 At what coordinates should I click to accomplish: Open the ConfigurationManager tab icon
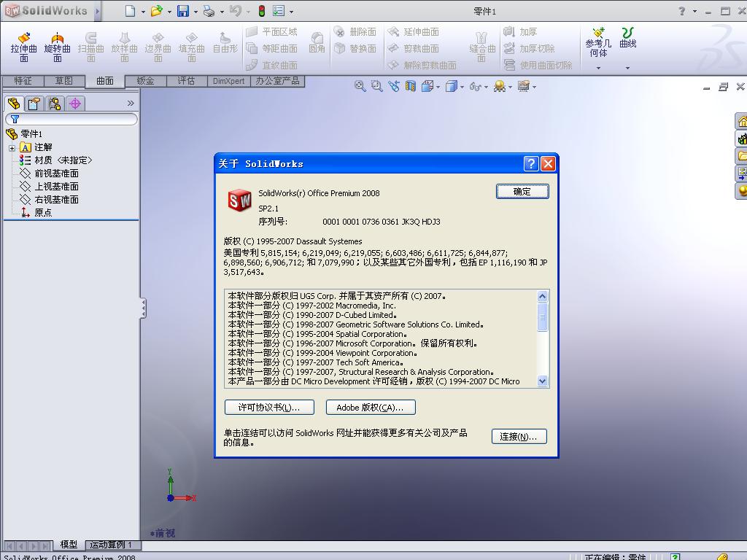pos(54,104)
